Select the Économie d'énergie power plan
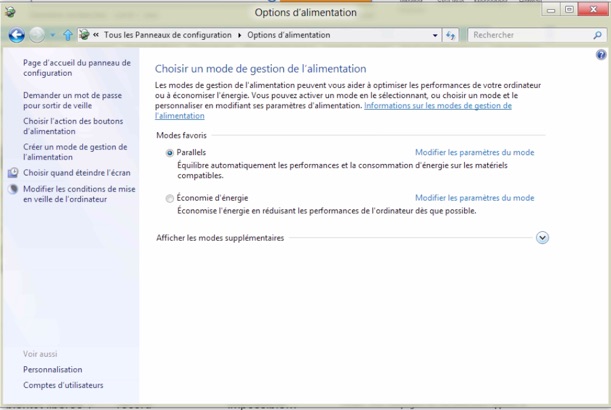This screenshot has width=611, height=410. 170,198
